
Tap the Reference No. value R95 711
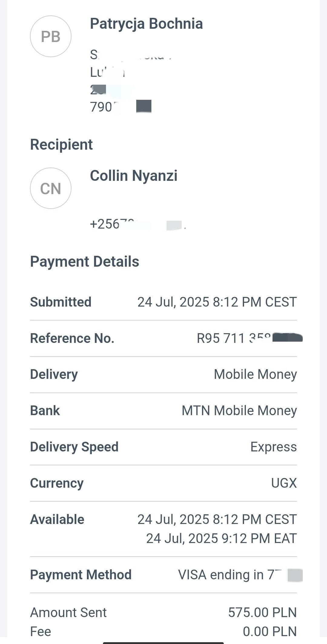[x=250, y=338]
